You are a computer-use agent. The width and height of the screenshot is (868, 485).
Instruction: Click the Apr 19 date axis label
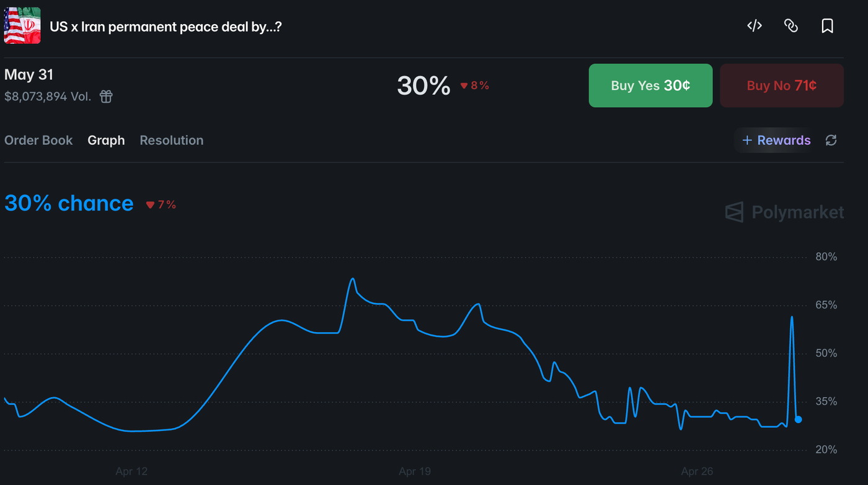415,471
